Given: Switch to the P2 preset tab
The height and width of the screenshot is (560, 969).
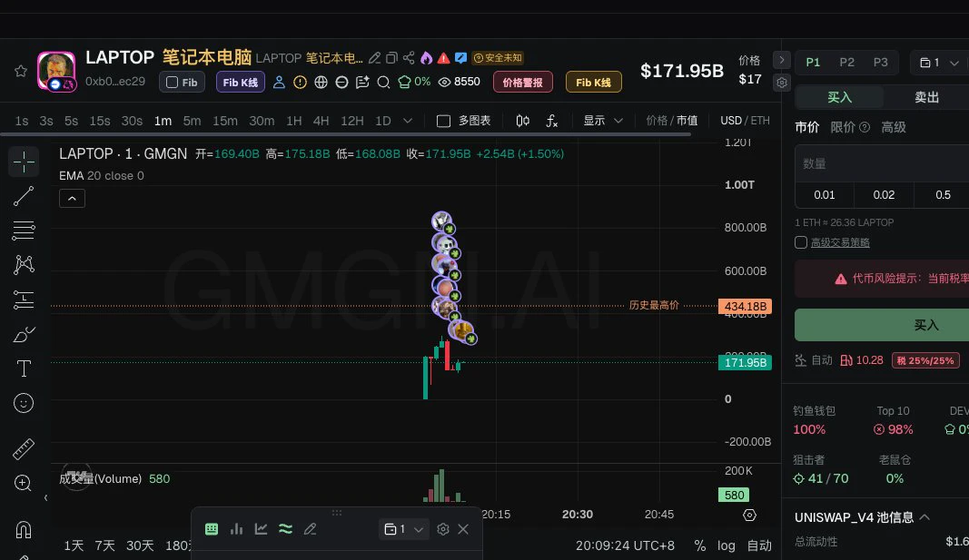Looking at the screenshot, I should (846, 63).
